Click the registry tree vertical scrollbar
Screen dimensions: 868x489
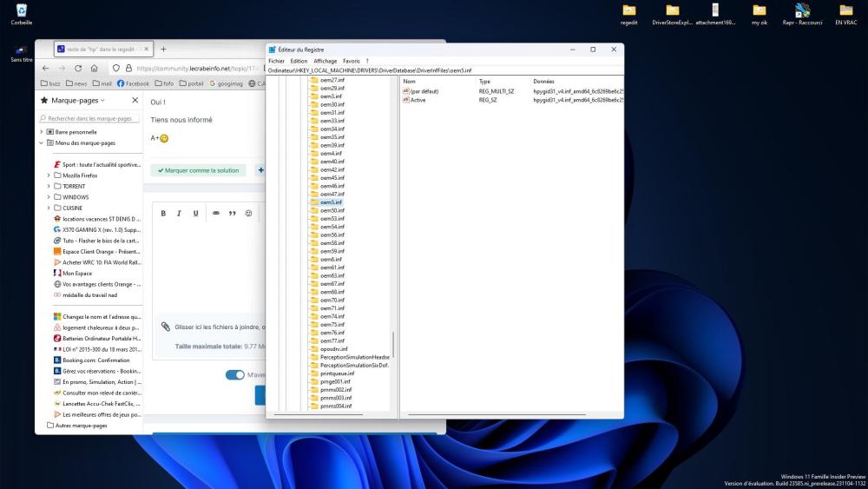click(x=394, y=343)
